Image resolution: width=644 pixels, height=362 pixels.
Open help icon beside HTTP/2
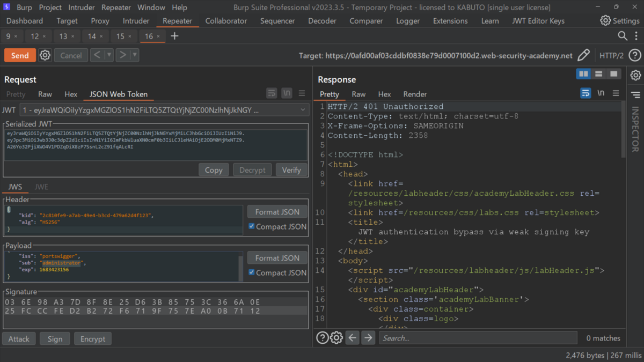[635, 55]
